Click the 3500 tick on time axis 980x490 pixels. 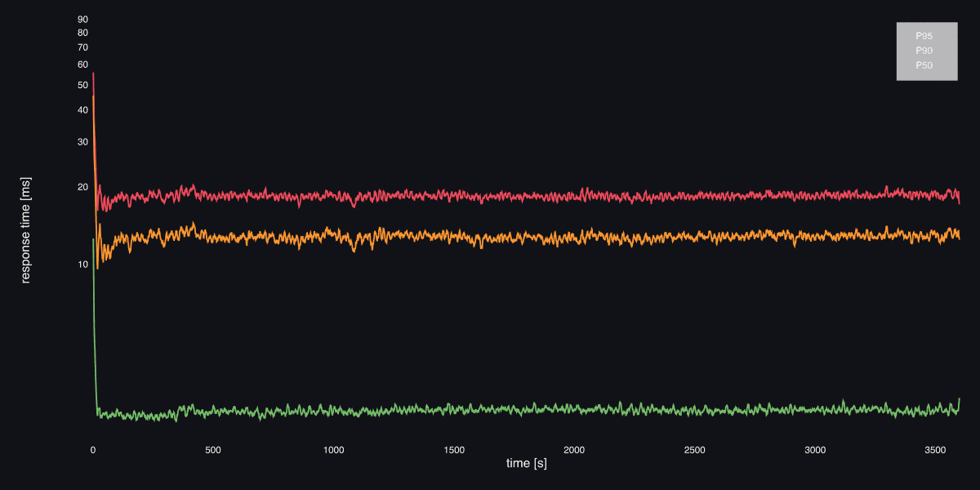936,450
